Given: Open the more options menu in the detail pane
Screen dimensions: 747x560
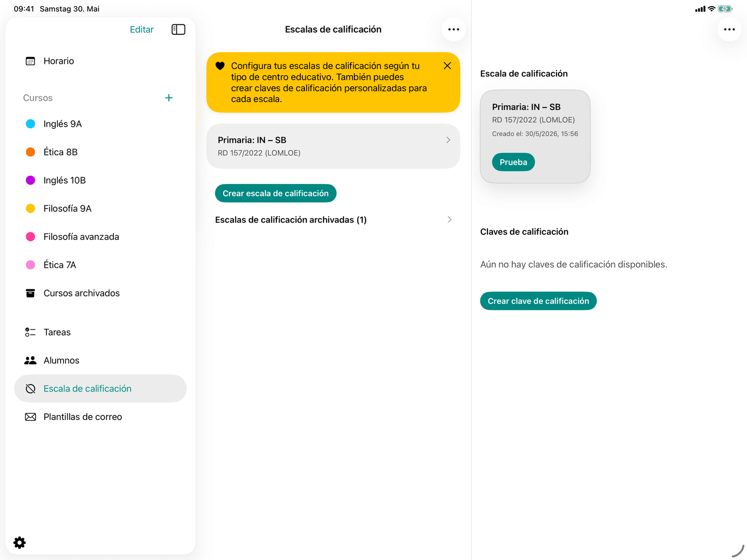Looking at the screenshot, I should coord(729,29).
